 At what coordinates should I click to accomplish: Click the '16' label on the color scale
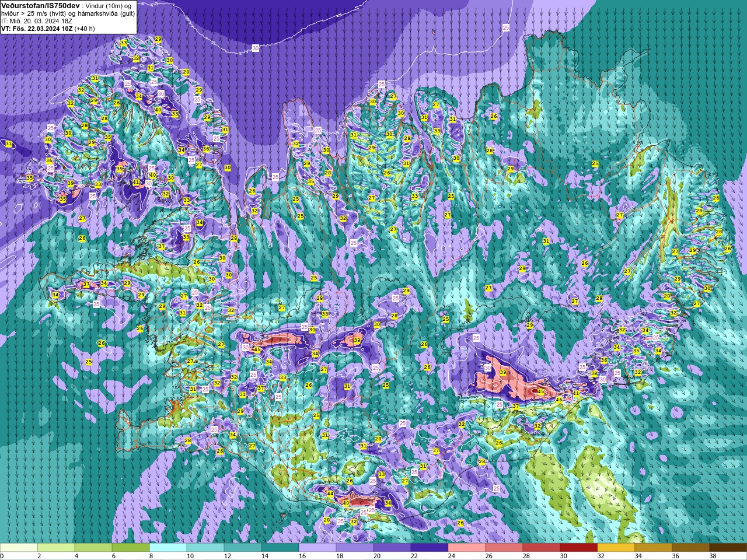click(x=302, y=556)
